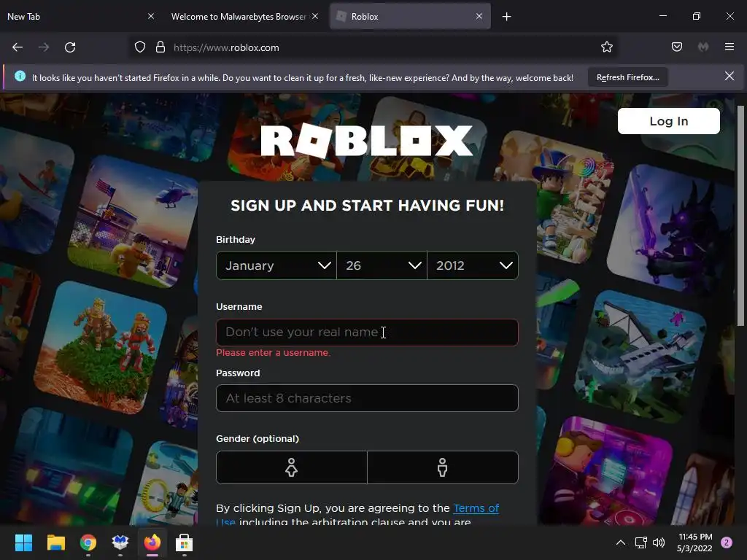Close the Roblox tab
Viewport: 747px width, 560px height.
(479, 16)
